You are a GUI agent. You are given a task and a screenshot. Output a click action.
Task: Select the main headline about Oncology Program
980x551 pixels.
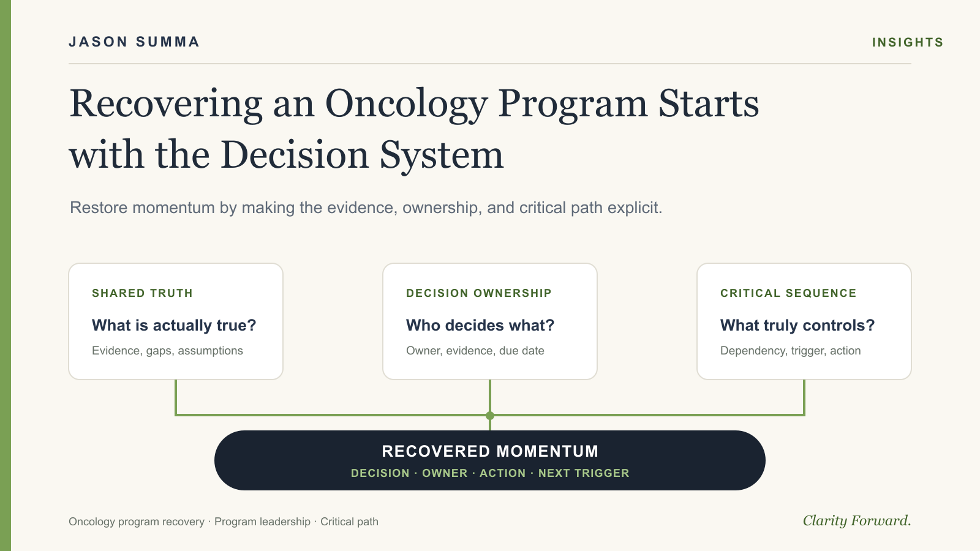coord(414,129)
